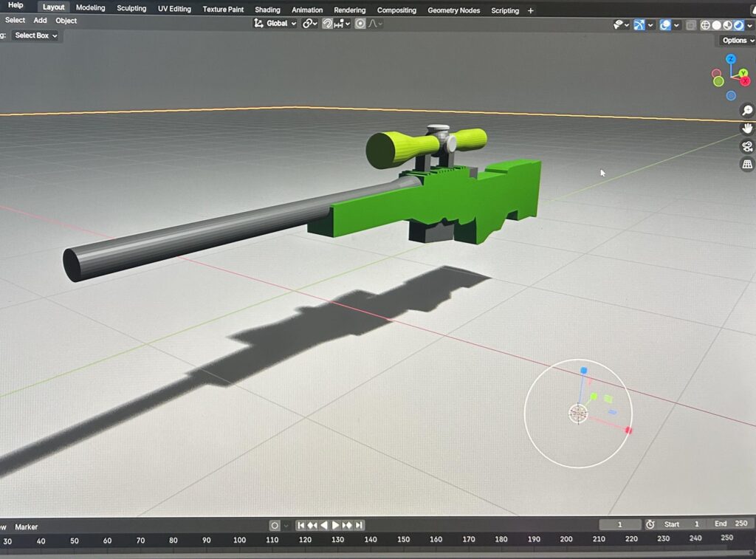The height and width of the screenshot is (559, 756).
Task: Open the Object menu
Action: click(x=66, y=20)
